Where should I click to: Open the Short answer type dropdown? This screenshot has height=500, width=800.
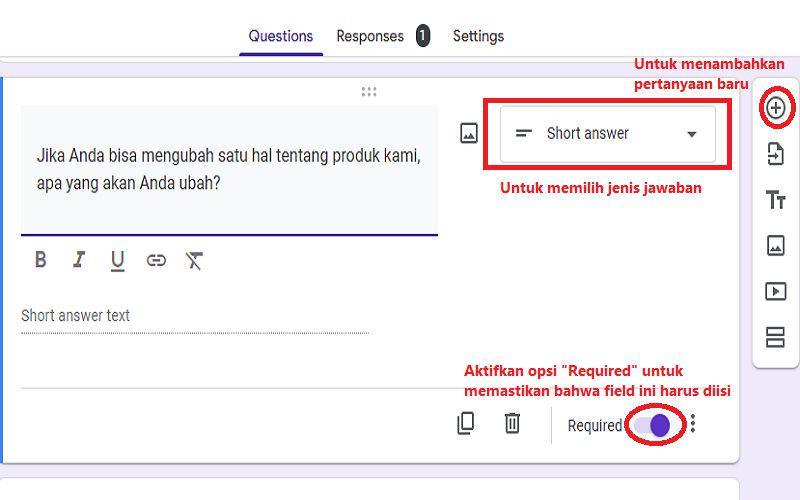click(608, 134)
